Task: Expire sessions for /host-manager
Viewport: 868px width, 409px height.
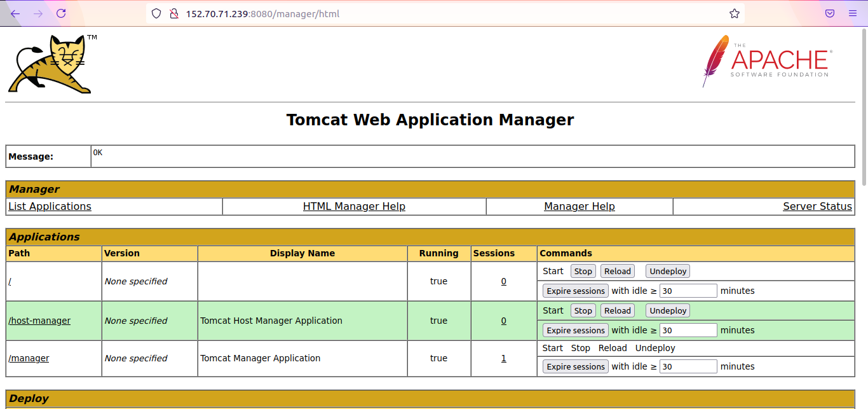Action: click(576, 330)
